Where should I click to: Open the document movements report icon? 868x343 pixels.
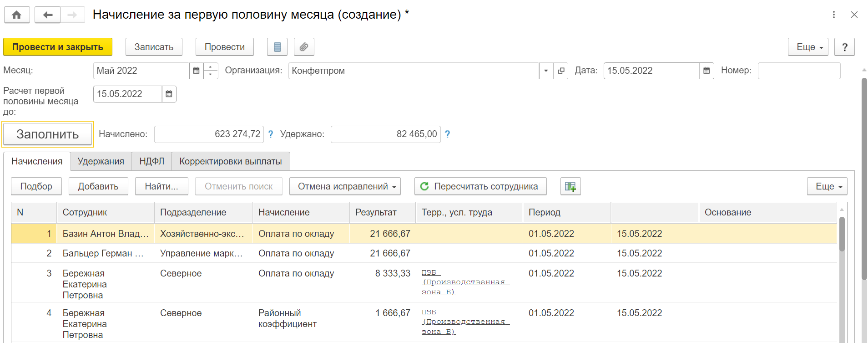tap(277, 47)
